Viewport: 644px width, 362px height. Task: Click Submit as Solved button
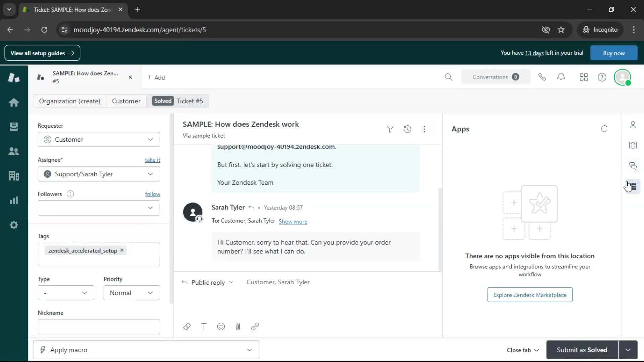click(x=582, y=350)
